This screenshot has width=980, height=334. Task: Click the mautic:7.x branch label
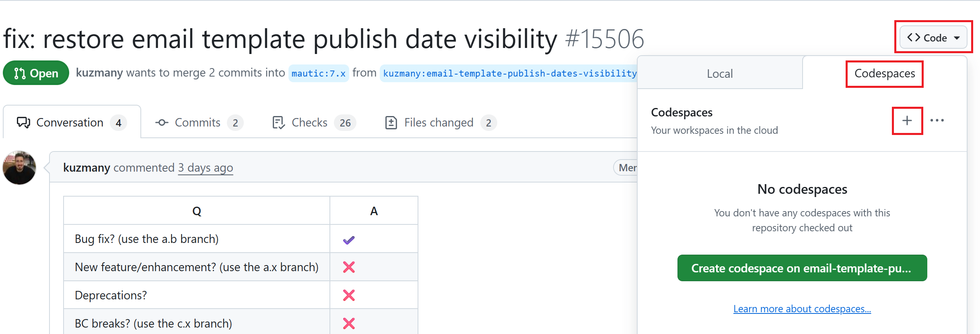click(x=318, y=73)
